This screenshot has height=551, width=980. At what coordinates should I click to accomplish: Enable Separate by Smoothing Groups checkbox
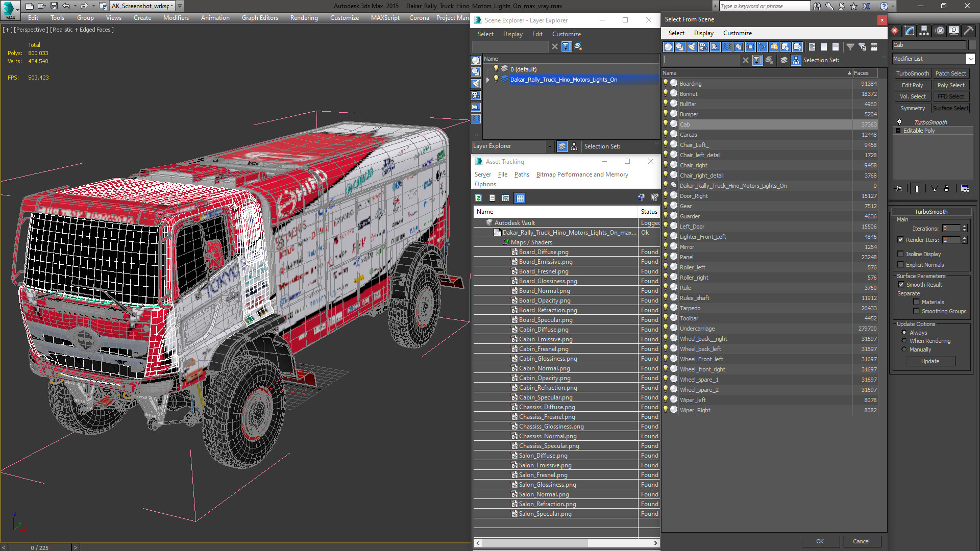(x=916, y=311)
